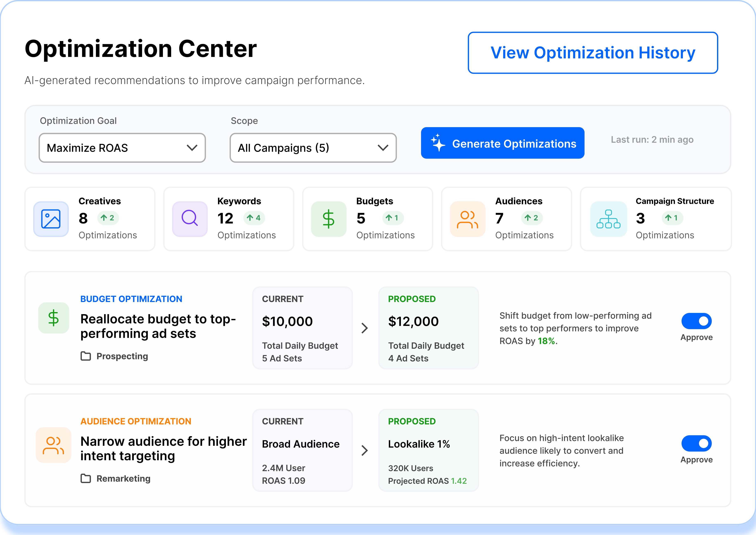Image resolution: width=756 pixels, height=535 pixels.
Task: Select the proposed Lookalike 1% box
Action: (x=428, y=450)
